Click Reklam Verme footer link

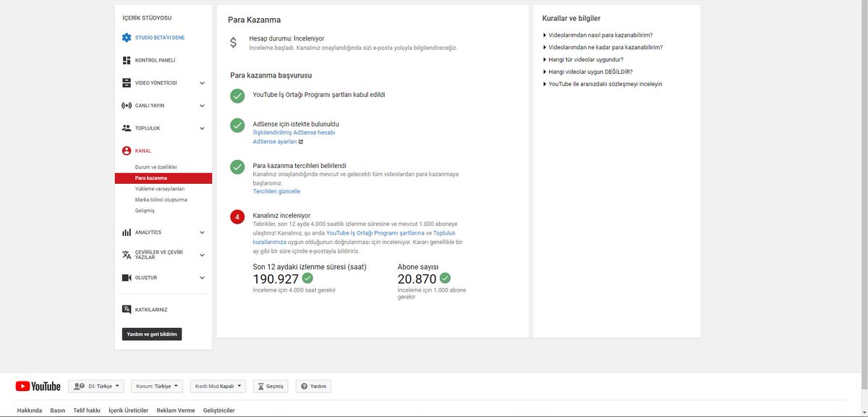click(176, 410)
